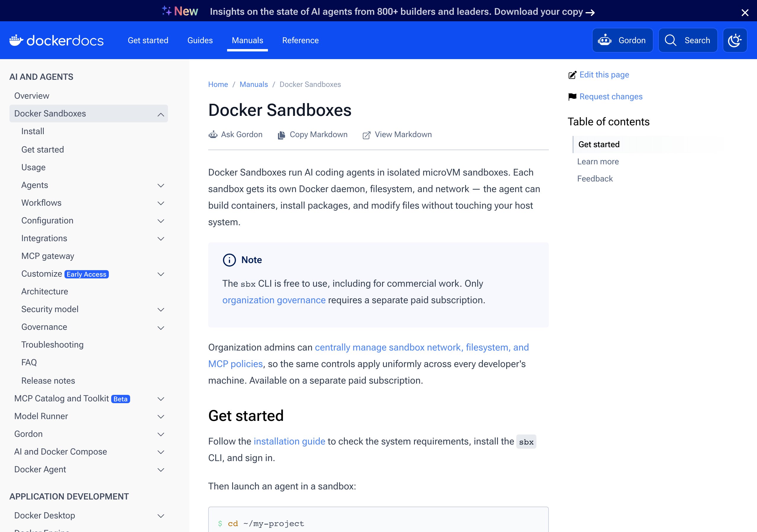Screen dimensions: 757x532
Task: Expand the Model Runner chevron
Action: (161, 417)
